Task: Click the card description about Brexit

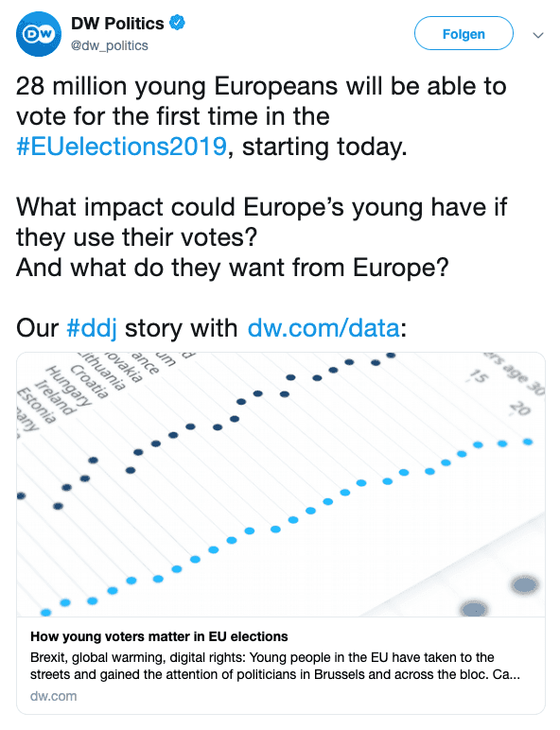Action: pos(275,666)
